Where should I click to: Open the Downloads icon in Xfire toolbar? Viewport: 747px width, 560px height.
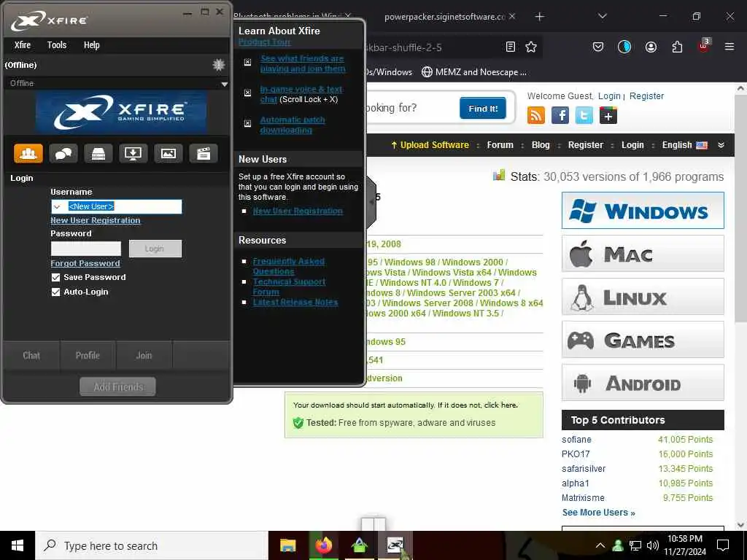[x=133, y=153]
